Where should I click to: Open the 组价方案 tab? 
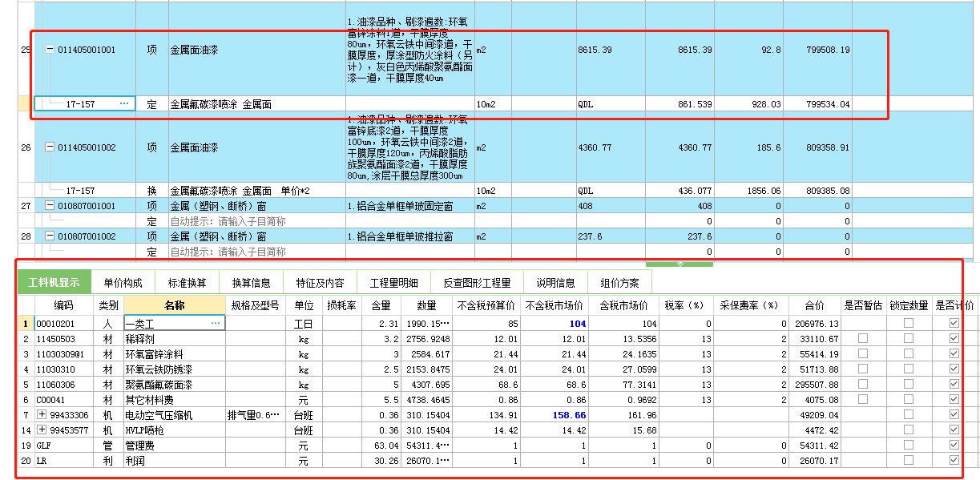(x=619, y=283)
